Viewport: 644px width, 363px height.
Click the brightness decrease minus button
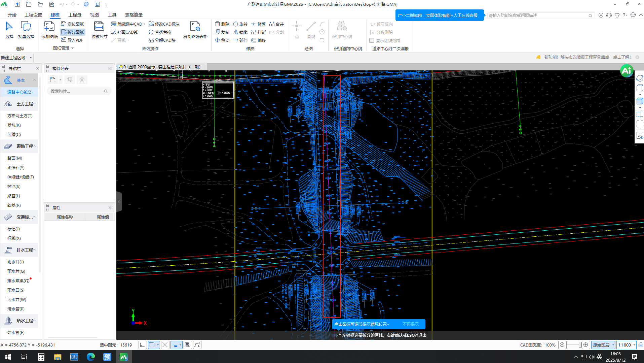[x=562, y=345]
